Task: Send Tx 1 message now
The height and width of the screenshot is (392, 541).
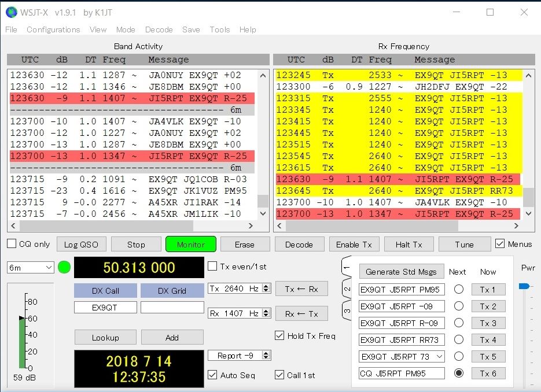Action: 488,290
